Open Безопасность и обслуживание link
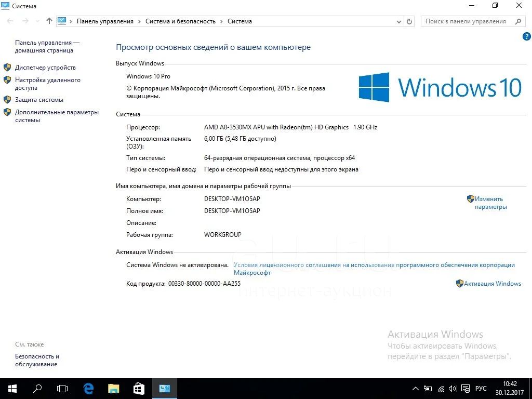Image resolution: width=532 pixels, height=399 pixels. pos(37,361)
